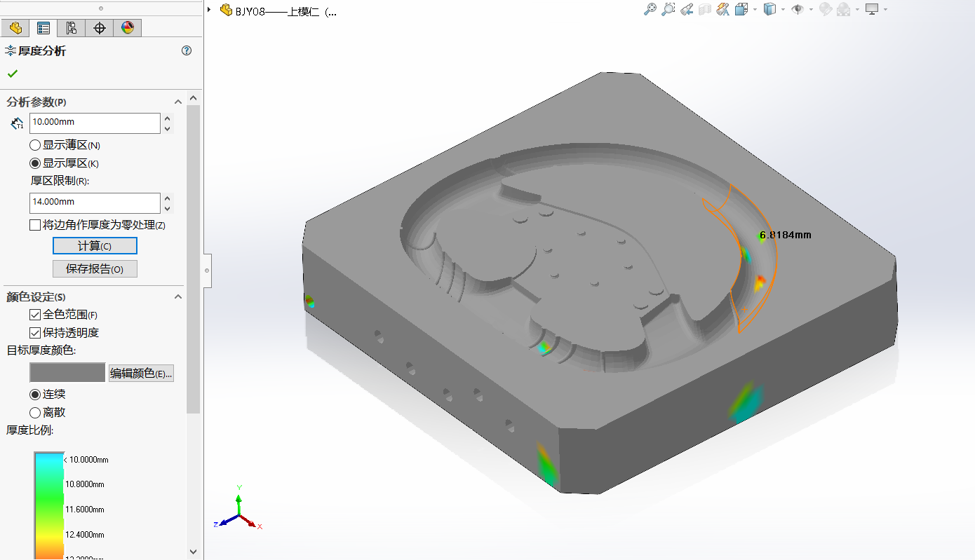Click the 计算 button
The image size is (975, 560).
(x=95, y=246)
